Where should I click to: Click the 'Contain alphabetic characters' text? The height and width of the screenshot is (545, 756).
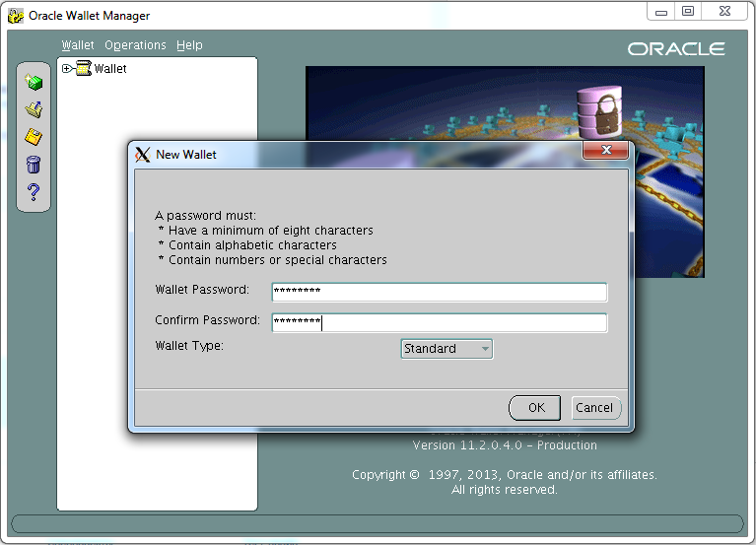[252, 245]
